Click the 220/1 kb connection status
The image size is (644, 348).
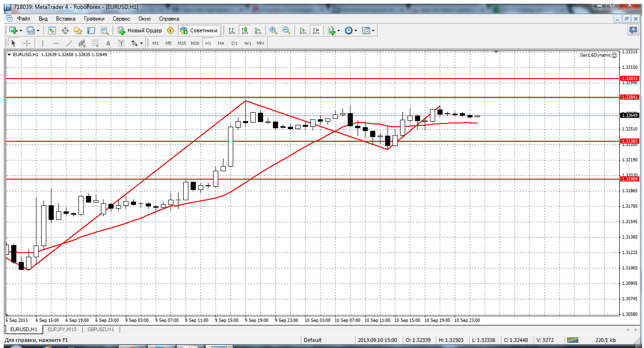tap(605, 340)
